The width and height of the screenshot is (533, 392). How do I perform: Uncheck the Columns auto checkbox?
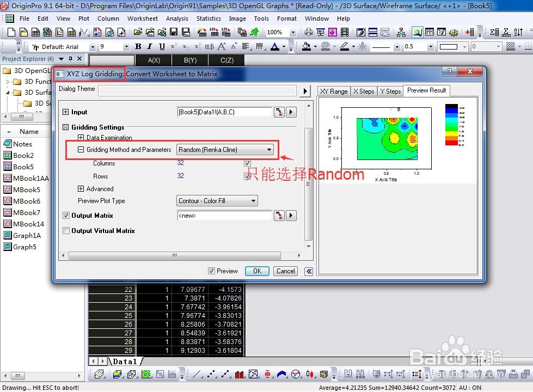[248, 163]
